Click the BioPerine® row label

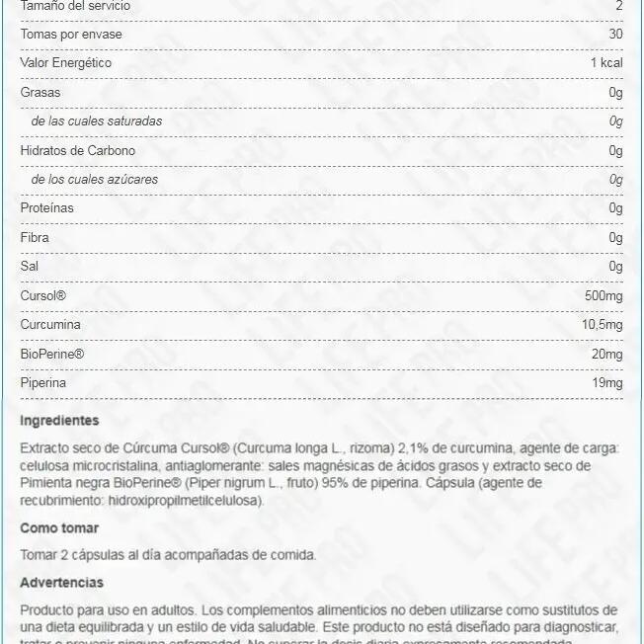(x=52, y=354)
